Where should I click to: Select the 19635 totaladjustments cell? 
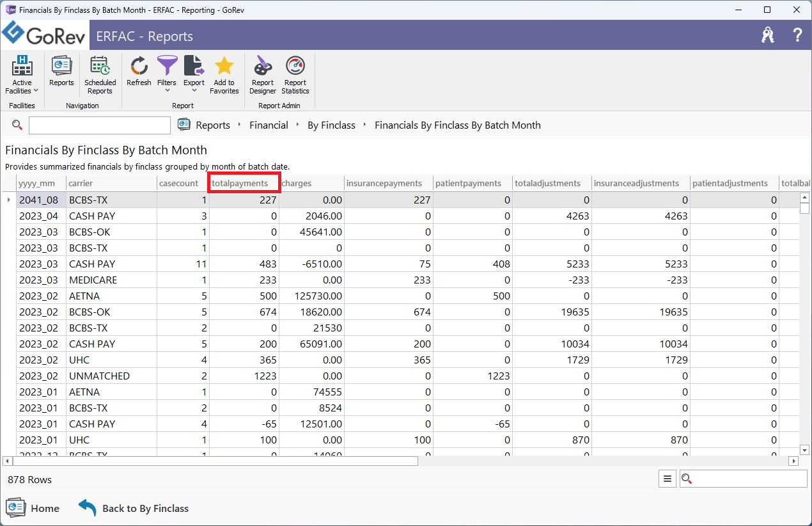pos(552,312)
